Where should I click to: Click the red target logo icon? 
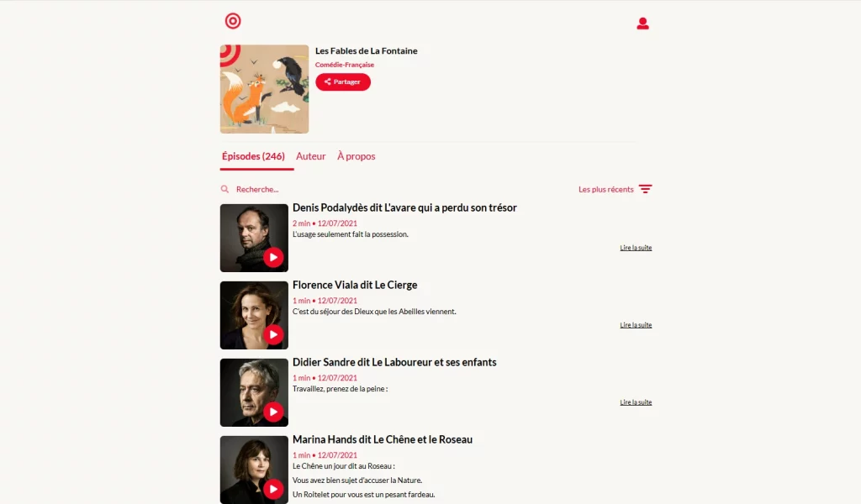[x=233, y=21]
